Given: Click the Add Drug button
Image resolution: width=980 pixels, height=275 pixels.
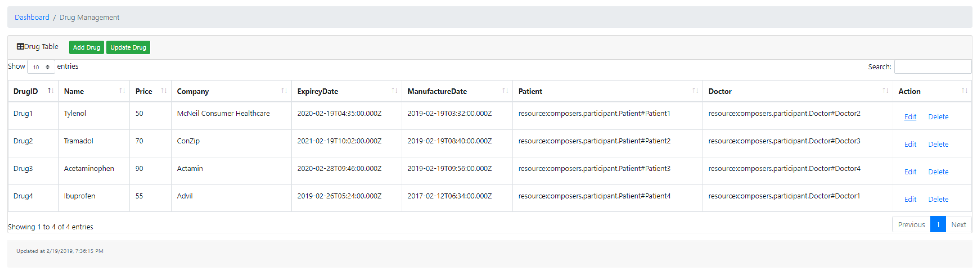Looking at the screenshot, I should click(x=86, y=48).
